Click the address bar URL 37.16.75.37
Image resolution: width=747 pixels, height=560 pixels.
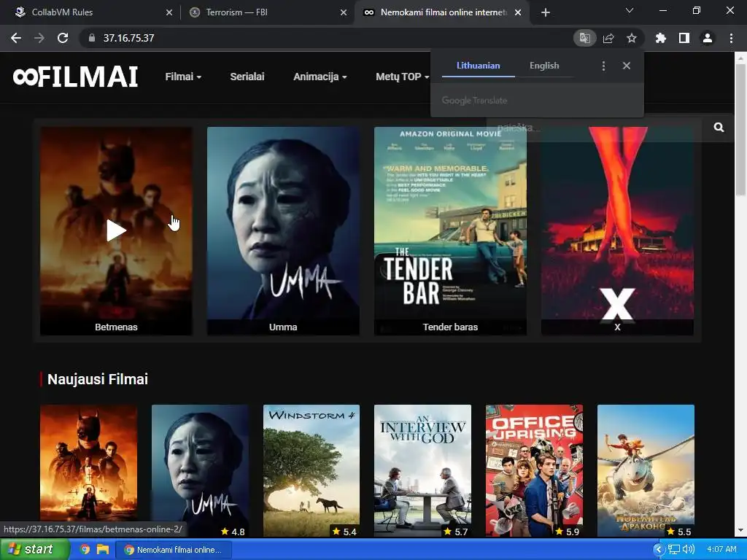click(128, 38)
